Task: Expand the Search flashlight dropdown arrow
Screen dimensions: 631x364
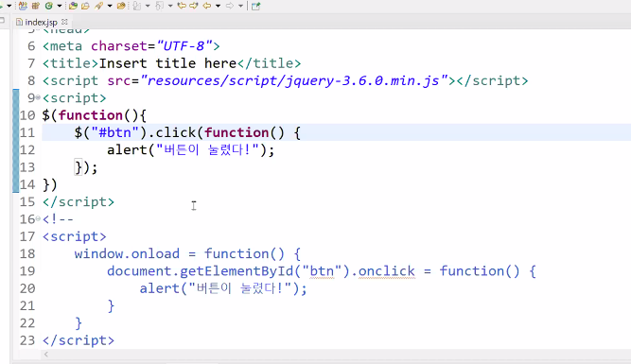Action: click(110, 6)
